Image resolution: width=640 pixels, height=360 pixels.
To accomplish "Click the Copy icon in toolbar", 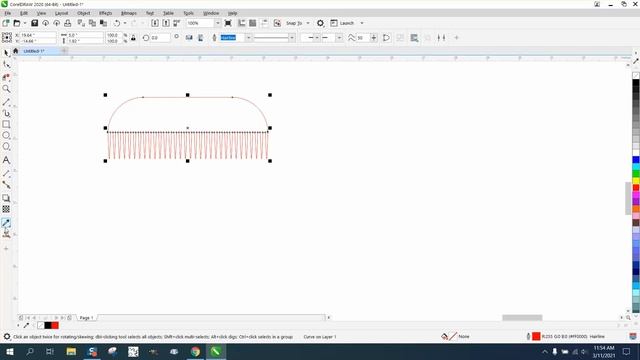I will point(92,23).
